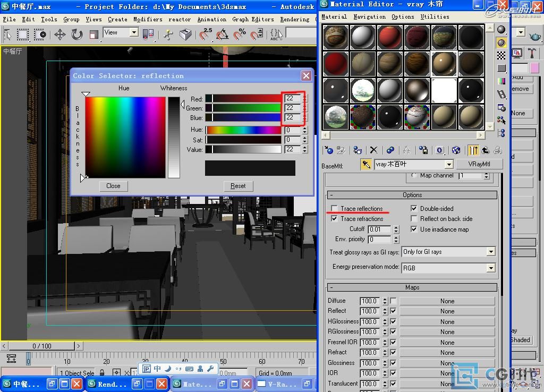Viewport: 544px width, 392px height.
Task: Choose the rectangular selection region tool
Action: pyautogui.click(x=23, y=35)
